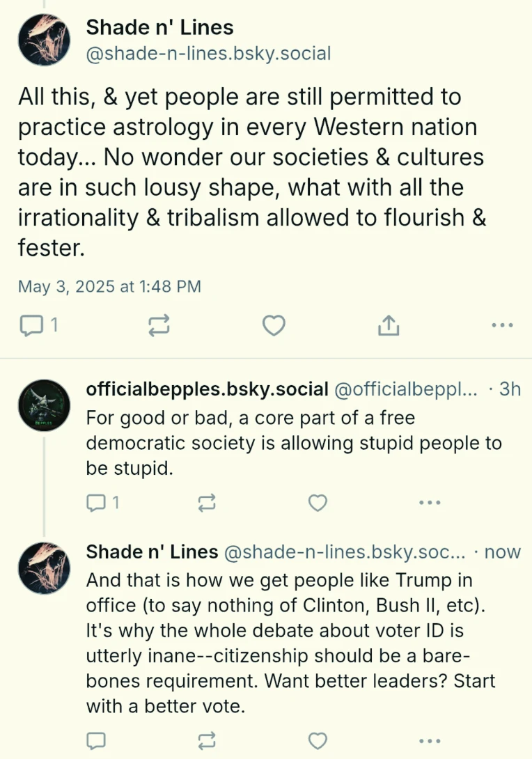The image size is (532, 759).
Task: Reply to officialbepples comment
Action: tap(102, 503)
